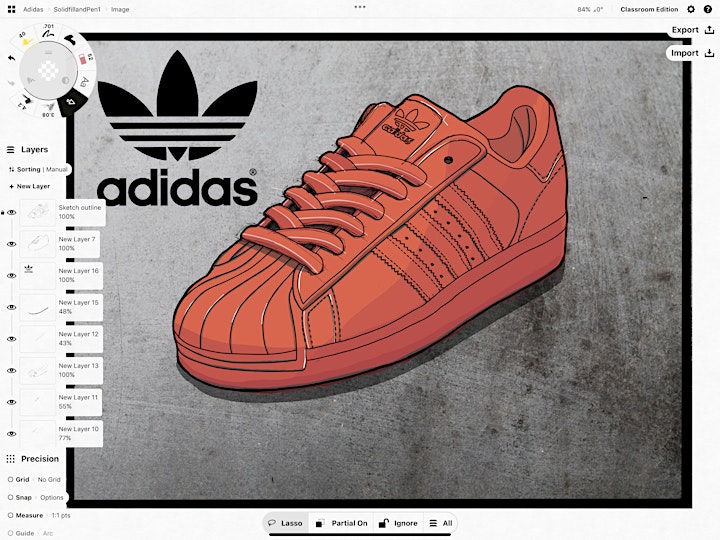Click the lock icon beside Sketch outline layer

pyautogui.click(x=3, y=213)
